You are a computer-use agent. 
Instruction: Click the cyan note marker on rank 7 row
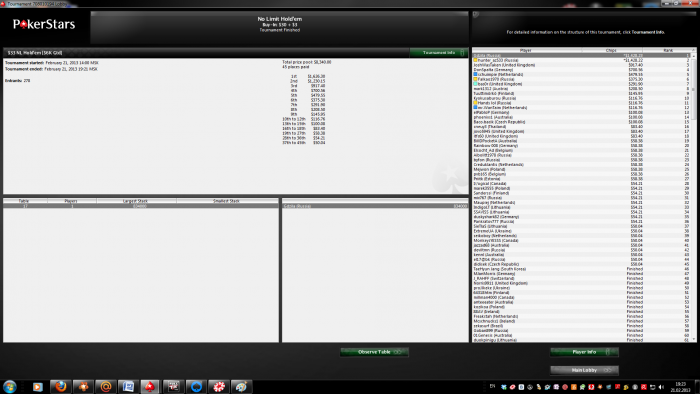tap(475, 84)
